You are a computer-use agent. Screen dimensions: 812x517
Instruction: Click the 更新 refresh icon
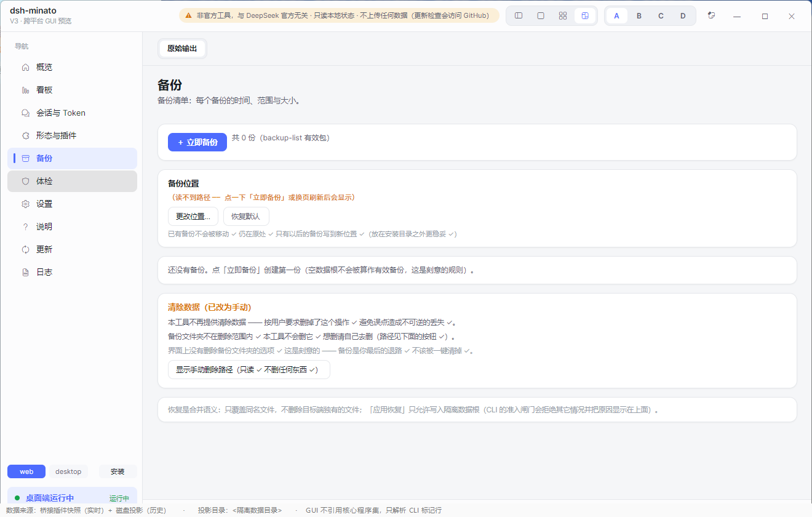pos(25,249)
